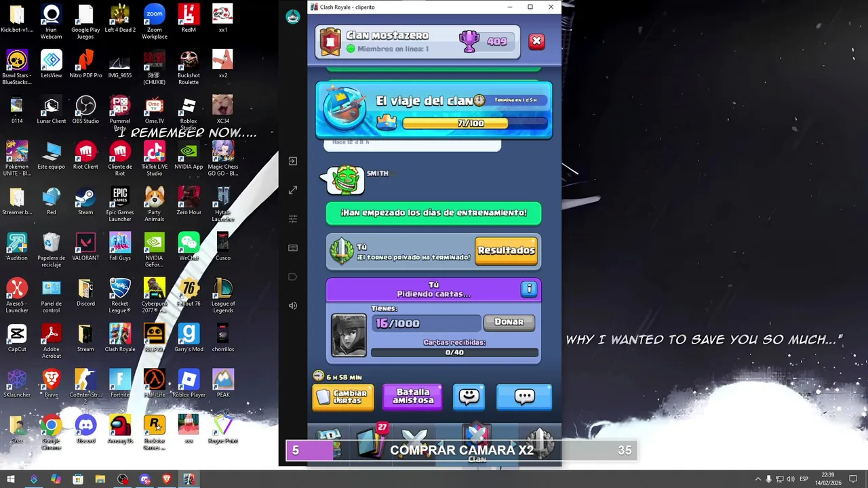Image resolution: width=868 pixels, height=488 pixels.
Task: Open Brawl Stars BlueStacks shortcut
Action: 17,67
